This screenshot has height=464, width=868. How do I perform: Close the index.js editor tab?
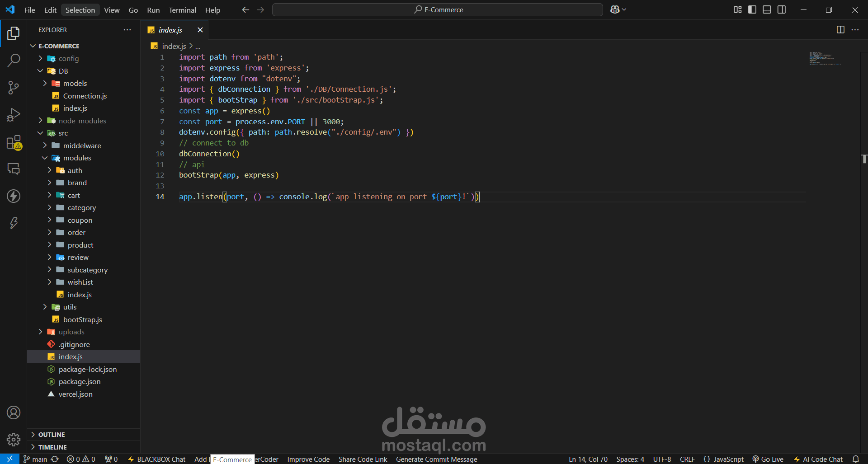200,30
